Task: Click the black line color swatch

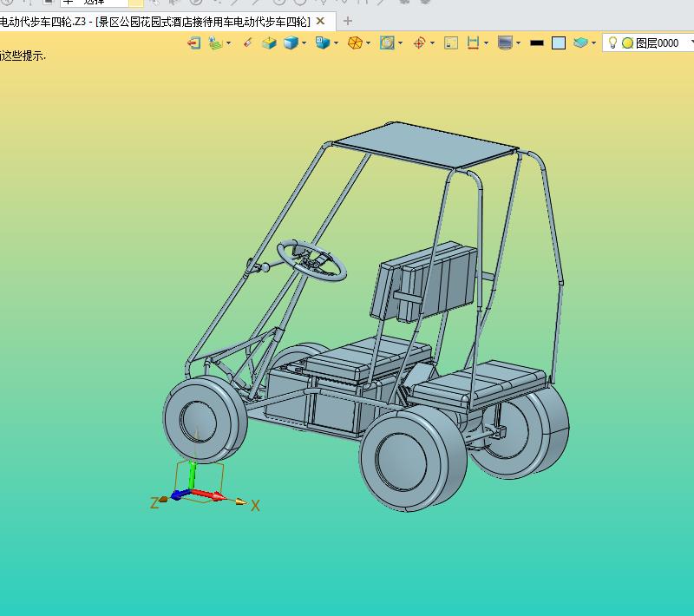Action: pyautogui.click(x=537, y=43)
